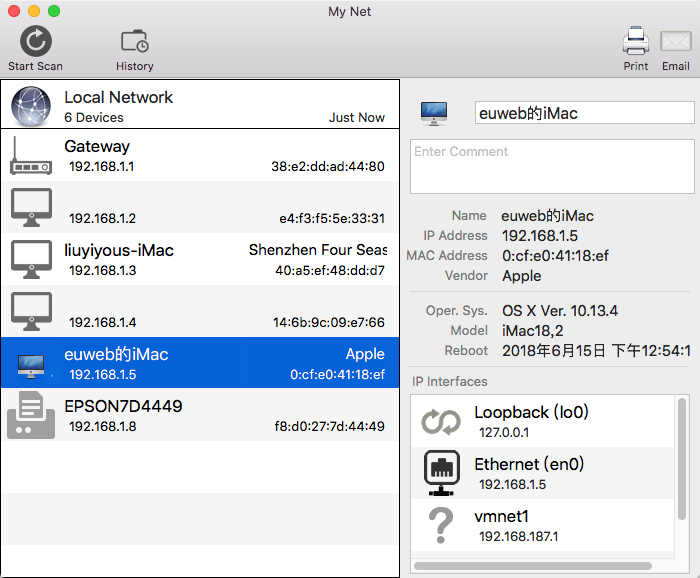Click the iMac device icon in details pane
The width and height of the screenshot is (700, 578).
(433, 113)
